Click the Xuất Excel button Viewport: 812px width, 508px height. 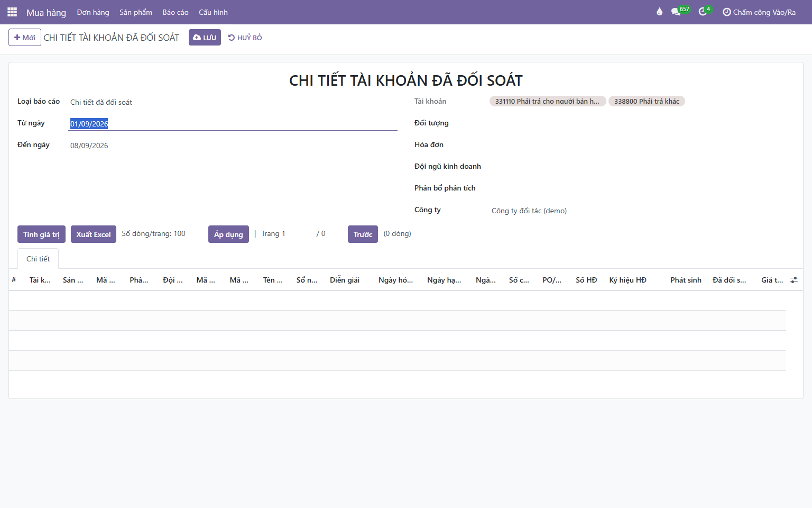94,234
